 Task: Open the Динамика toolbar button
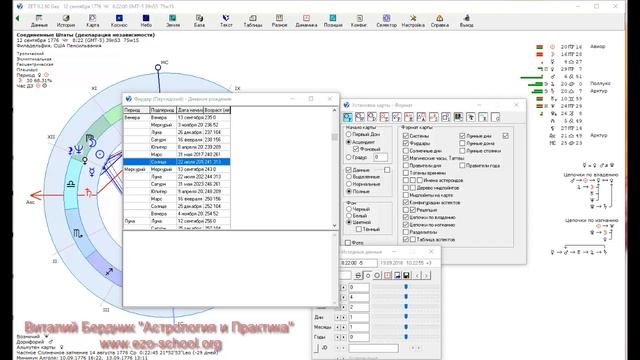(x=306, y=21)
